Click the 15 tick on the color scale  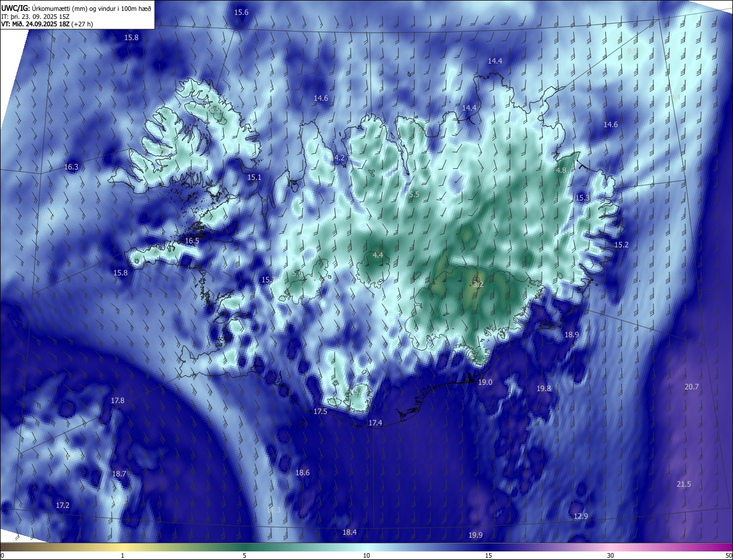488,555
